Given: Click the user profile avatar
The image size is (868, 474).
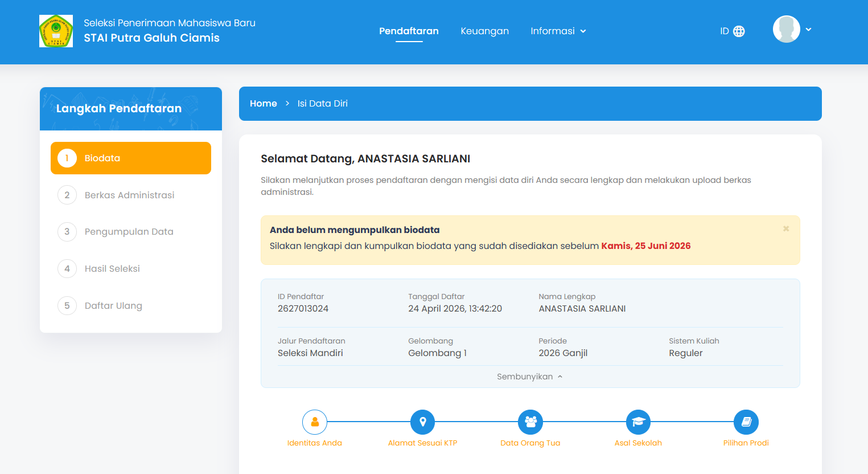Looking at the screenshot, I should [x=786, y=29].
